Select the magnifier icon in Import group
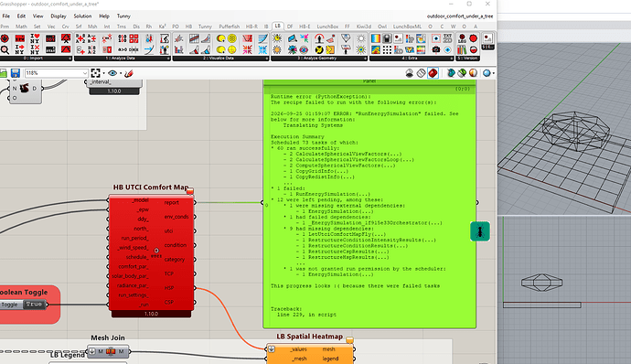This screenshot has height=364, width=631. [x=5, y=50]
